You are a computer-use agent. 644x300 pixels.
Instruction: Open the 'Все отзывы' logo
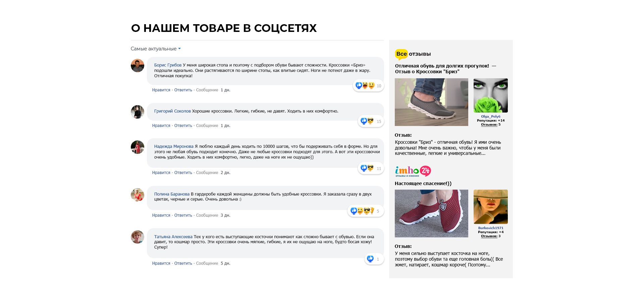click(x=413, y=54)
